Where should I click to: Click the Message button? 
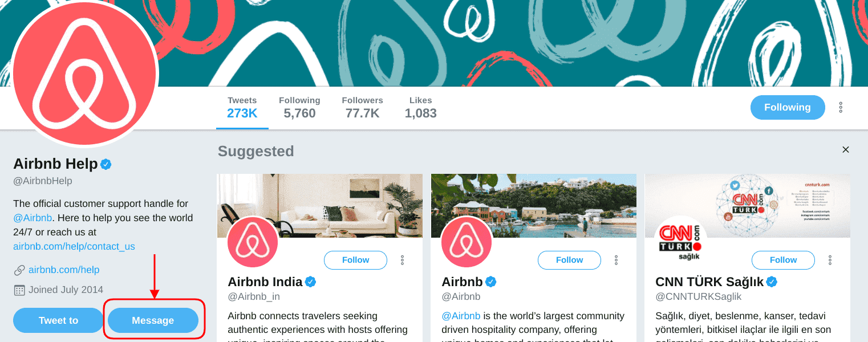(x=153, y=320)
